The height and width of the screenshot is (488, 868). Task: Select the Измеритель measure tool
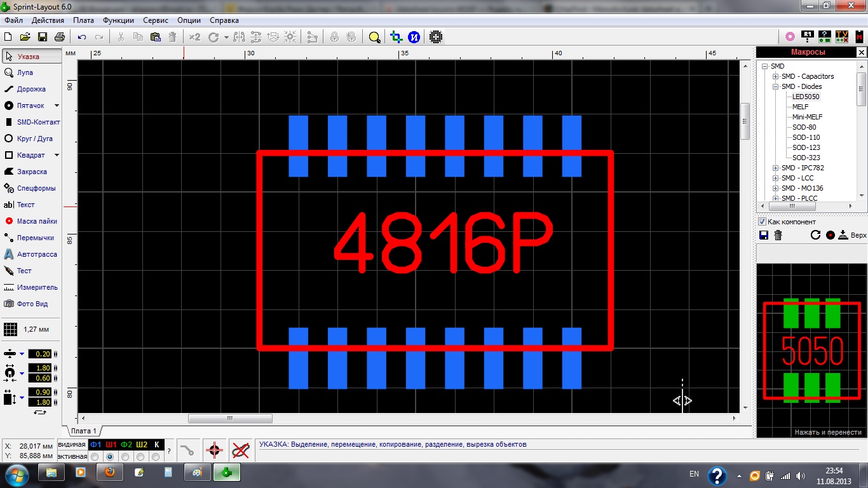(x=36, y=287)
